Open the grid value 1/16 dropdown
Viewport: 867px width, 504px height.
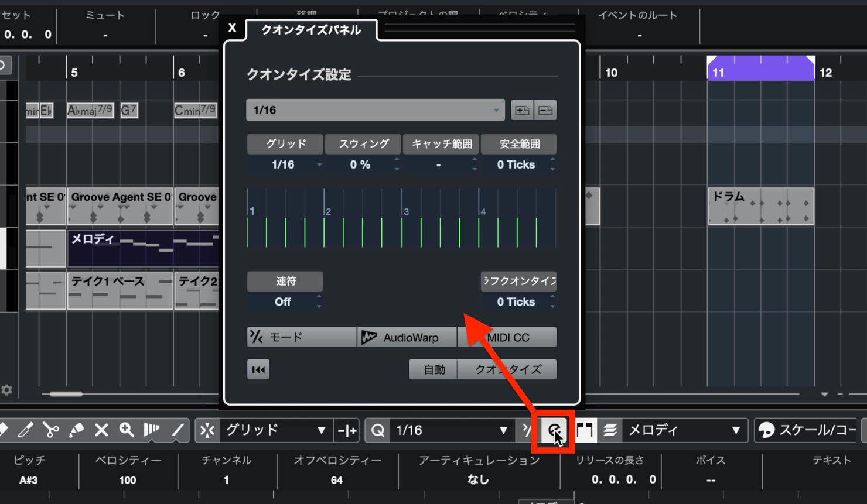pyautogui.click(x=285, y=164)
